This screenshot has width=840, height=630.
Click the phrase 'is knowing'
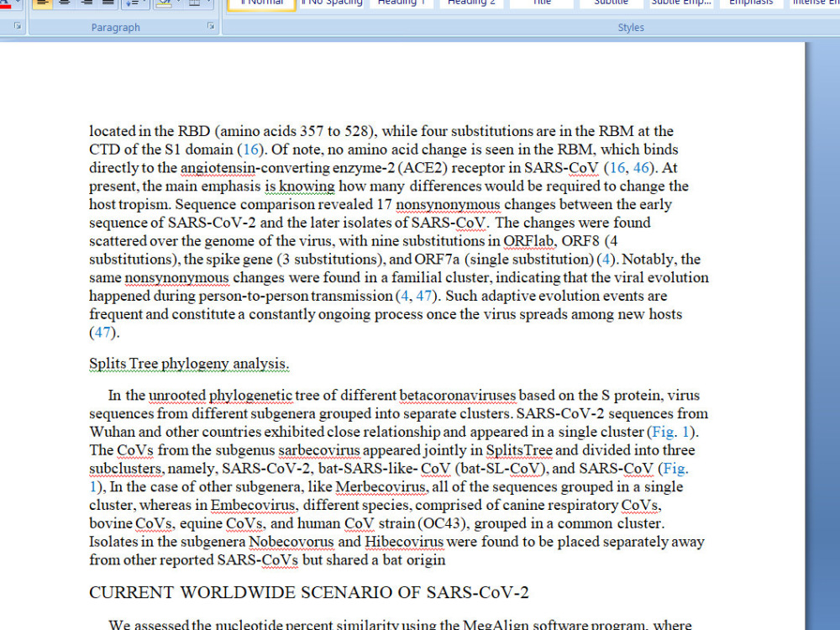300,186
